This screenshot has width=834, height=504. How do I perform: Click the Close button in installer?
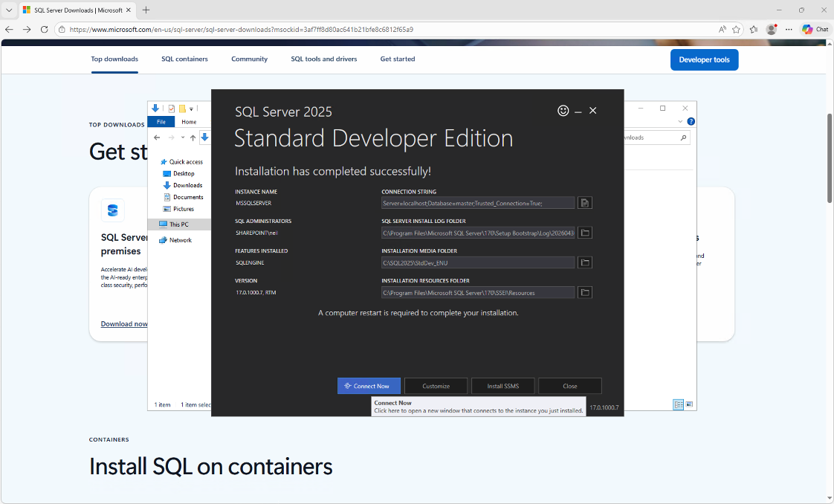pyautogui.click(x=569, y=386)
